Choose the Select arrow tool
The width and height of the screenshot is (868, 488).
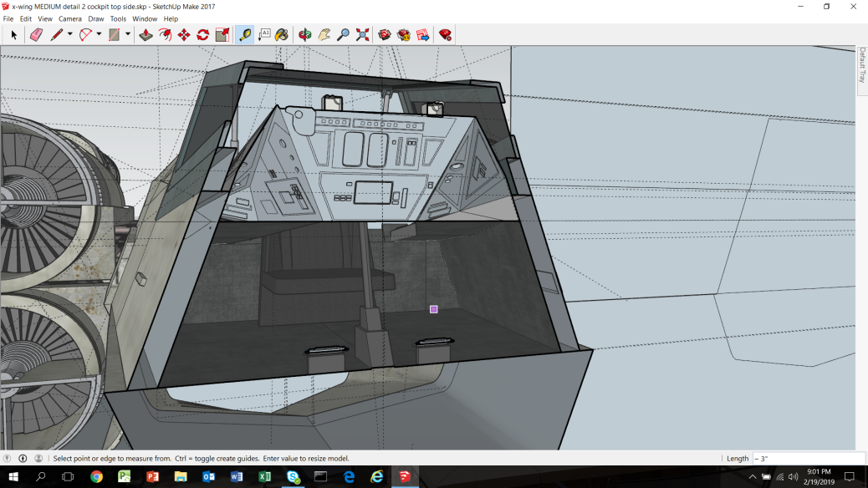point(14,35)
